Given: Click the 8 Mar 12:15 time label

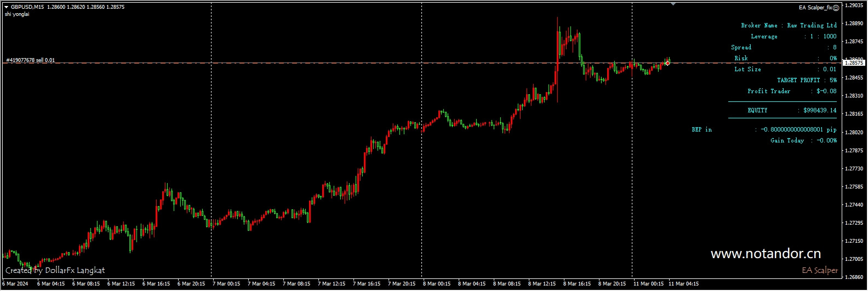Looking at the screenshot, I should (542, 284).
